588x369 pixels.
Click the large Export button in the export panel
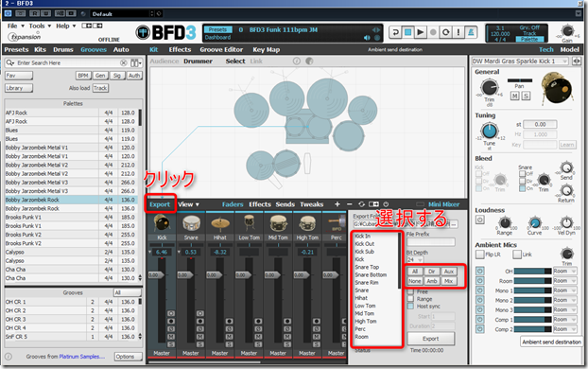431,339
